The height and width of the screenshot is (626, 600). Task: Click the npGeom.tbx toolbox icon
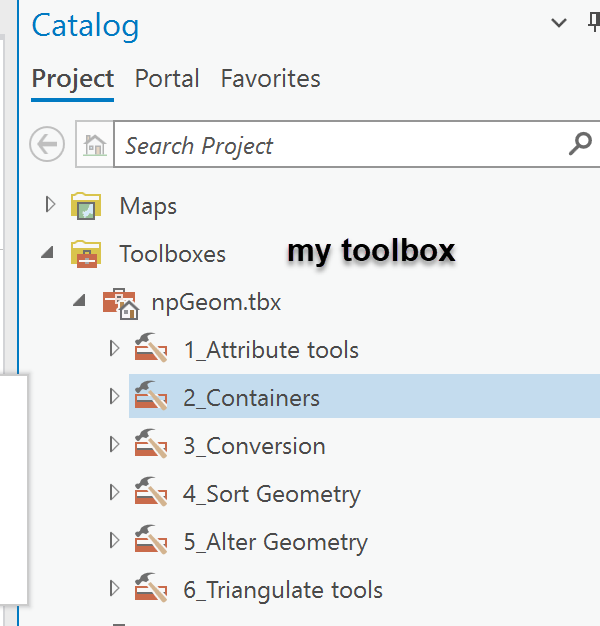pyautogui.click(x=120, y=302)
